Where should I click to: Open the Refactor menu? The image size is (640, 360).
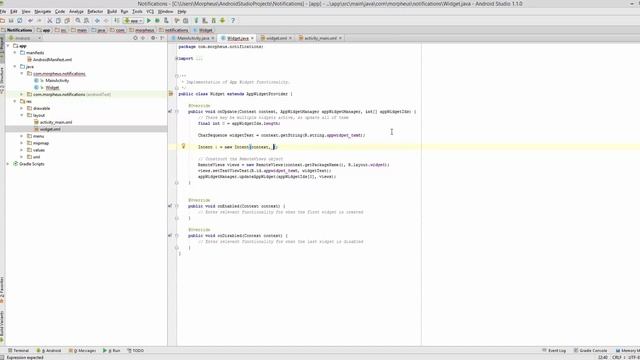[x=95, y=11]
